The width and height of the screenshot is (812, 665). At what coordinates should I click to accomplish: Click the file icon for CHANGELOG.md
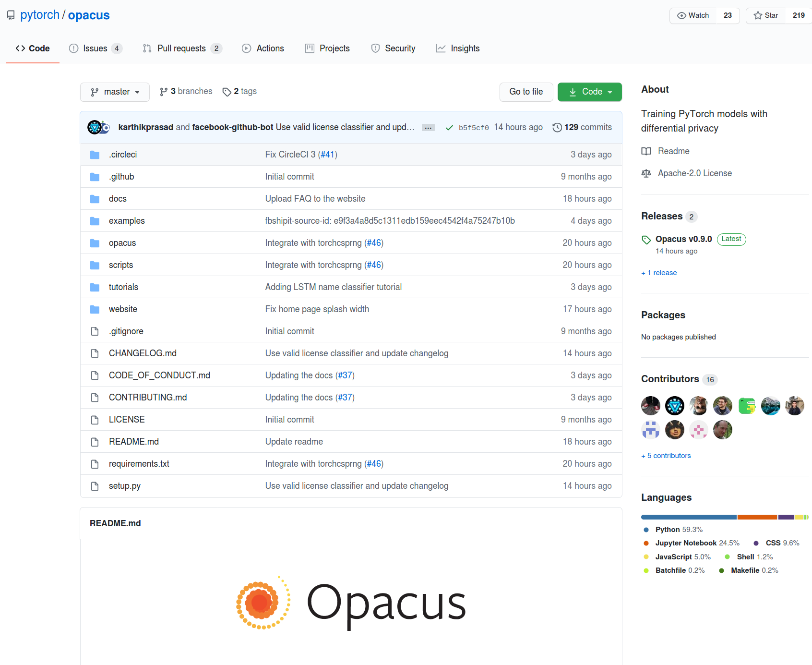[95, 353]
